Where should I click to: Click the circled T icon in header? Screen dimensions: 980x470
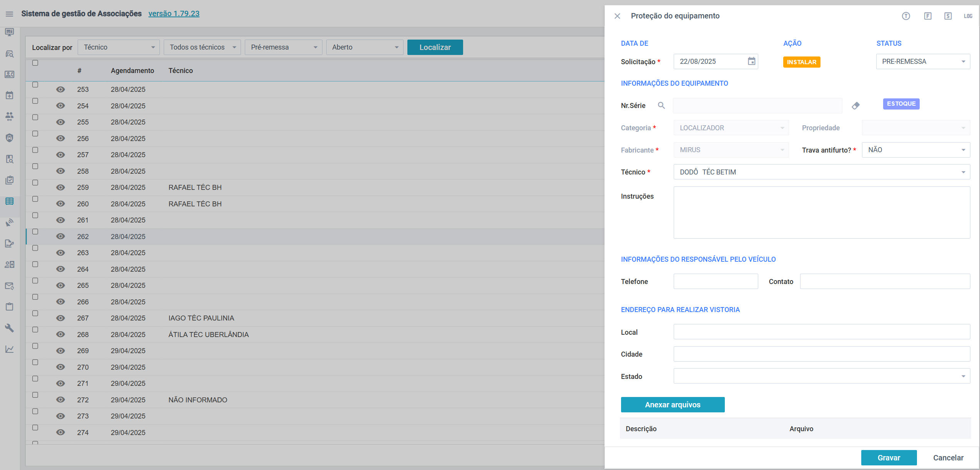click(x=906, y=16)
